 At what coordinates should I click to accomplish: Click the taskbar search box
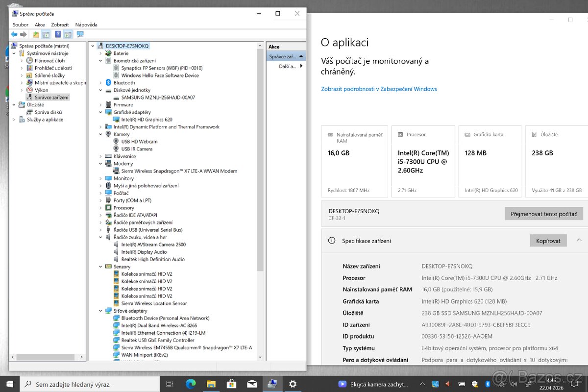coord(93,384)
